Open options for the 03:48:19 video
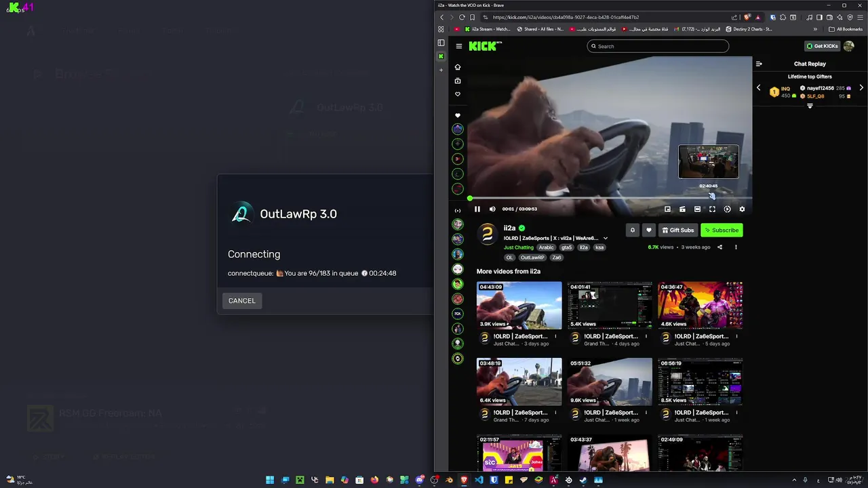The height and width of the screenshot is (488, 868). [555, 413]
